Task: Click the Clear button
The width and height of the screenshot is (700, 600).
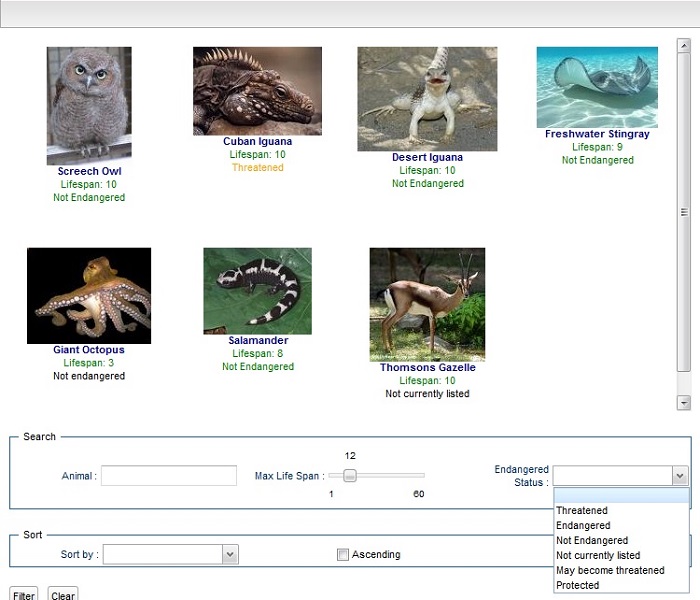Action: [x=62, y=594]
